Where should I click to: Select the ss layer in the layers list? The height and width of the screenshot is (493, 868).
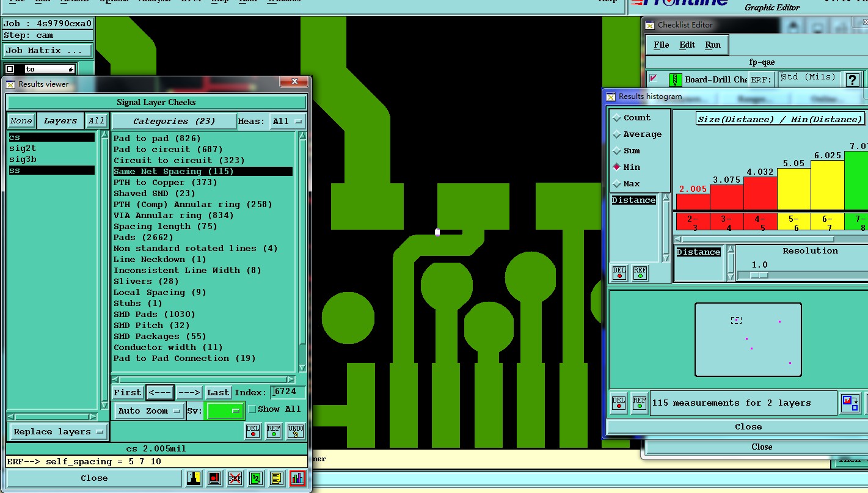pyautogui.click(x=51, y=170)
